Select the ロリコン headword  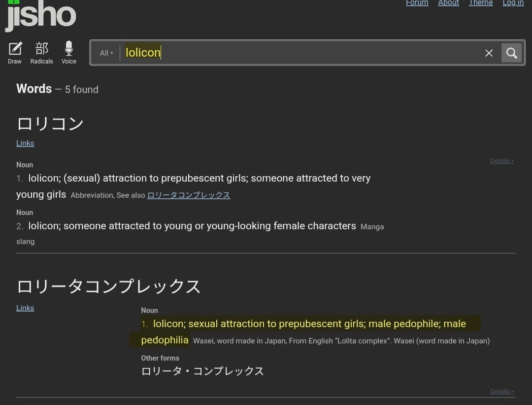coord(50,124)
